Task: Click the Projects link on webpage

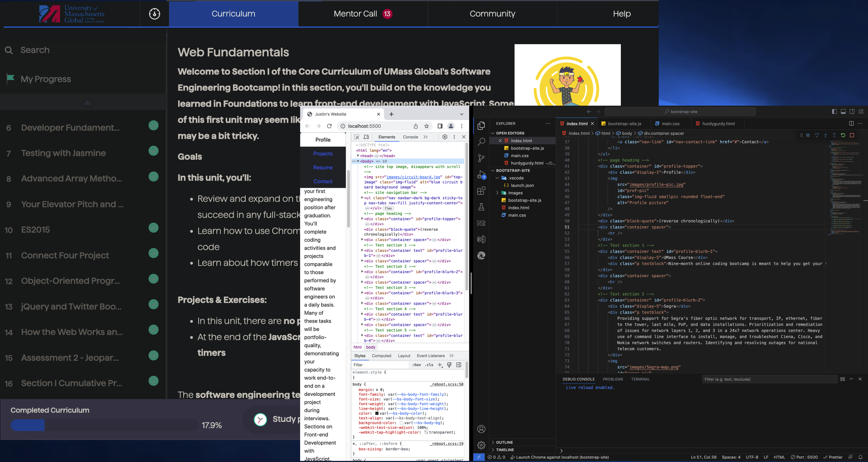Action: pyautogui.click(x=323, y=154)
